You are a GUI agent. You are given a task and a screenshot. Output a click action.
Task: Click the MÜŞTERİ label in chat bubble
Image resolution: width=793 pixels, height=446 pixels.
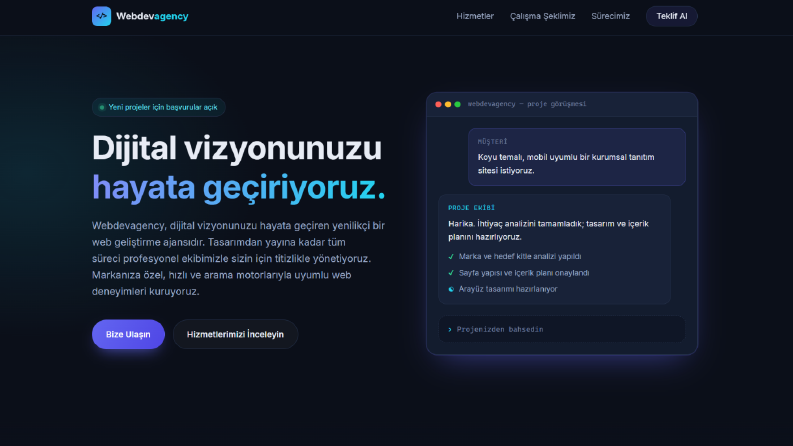(x=492, y=142)
